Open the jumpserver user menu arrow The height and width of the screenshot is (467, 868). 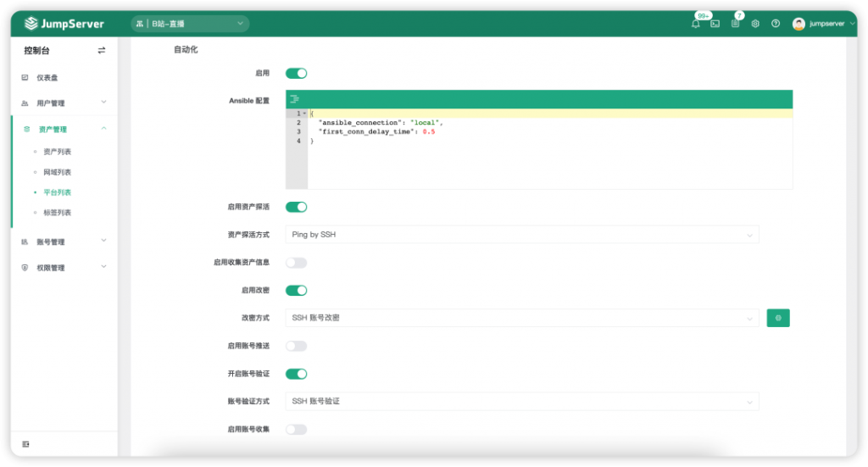click(852, 24)
